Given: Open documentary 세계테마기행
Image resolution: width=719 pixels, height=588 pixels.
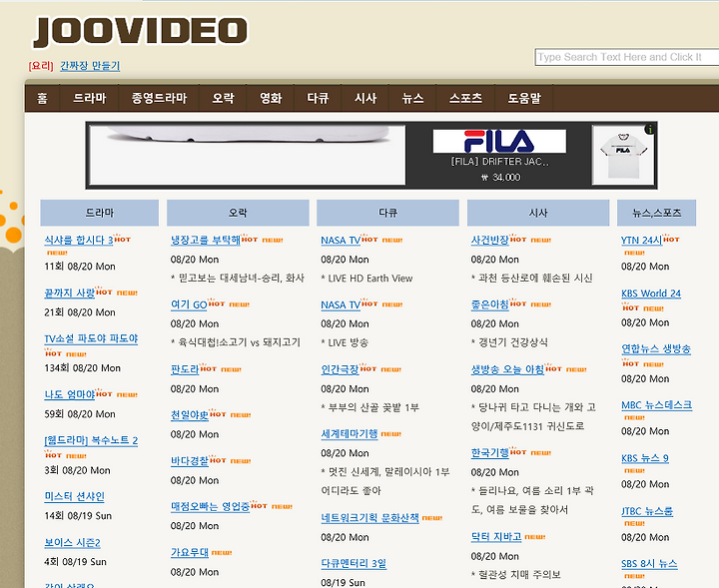Looking at the screenshot, I should [x=350, y=433].
